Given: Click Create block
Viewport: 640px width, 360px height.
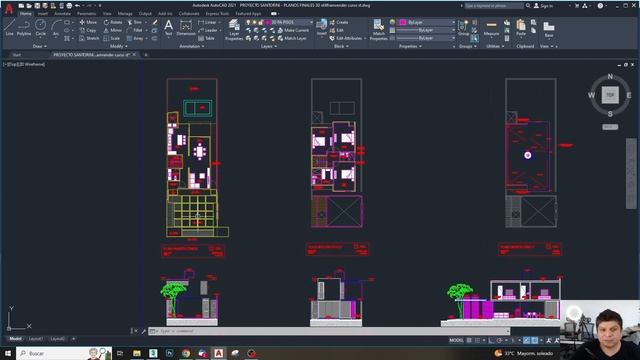Looking at the screenshot, I should (338, 22).
